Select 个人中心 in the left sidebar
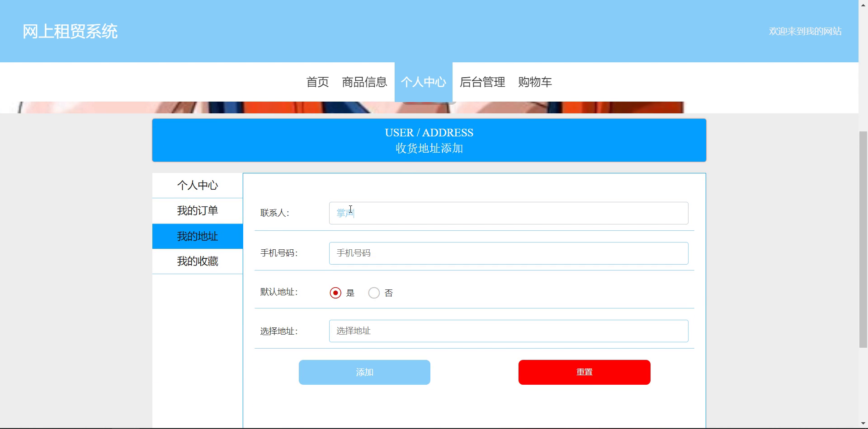The width and height of the screenshot is (868, 429). (198, 186)
